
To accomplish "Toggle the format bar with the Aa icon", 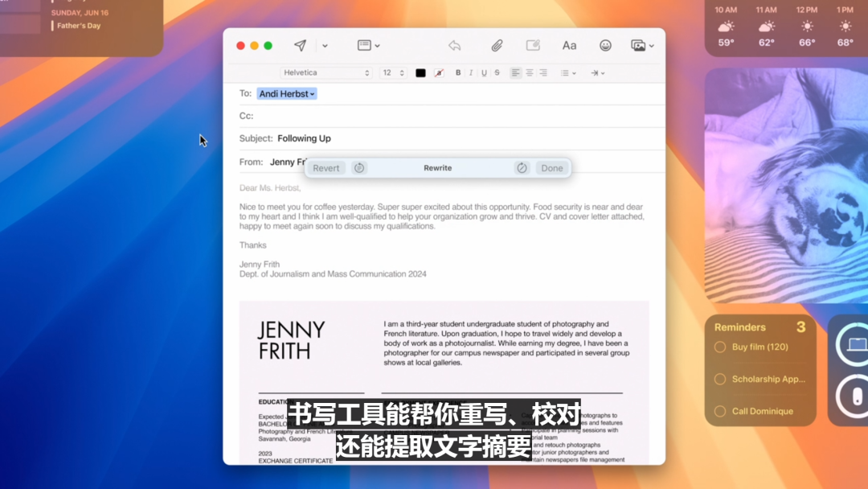I will [x=569, y=45].
